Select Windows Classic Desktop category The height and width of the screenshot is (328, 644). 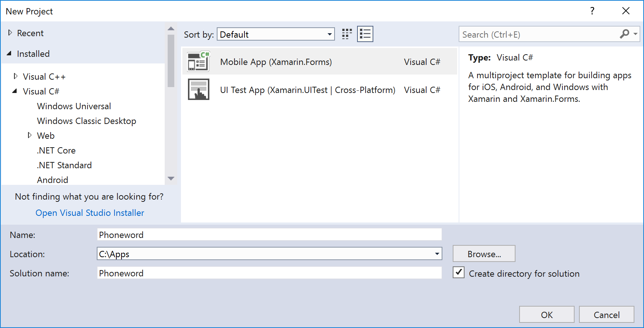(86, 121)
